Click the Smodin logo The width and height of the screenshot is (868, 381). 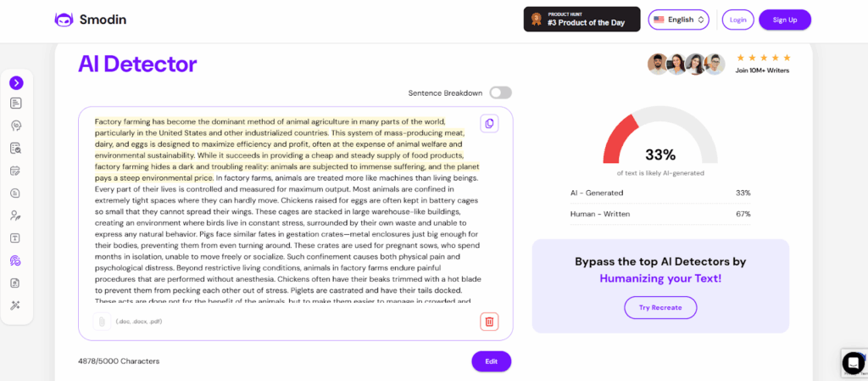[91, 20]
